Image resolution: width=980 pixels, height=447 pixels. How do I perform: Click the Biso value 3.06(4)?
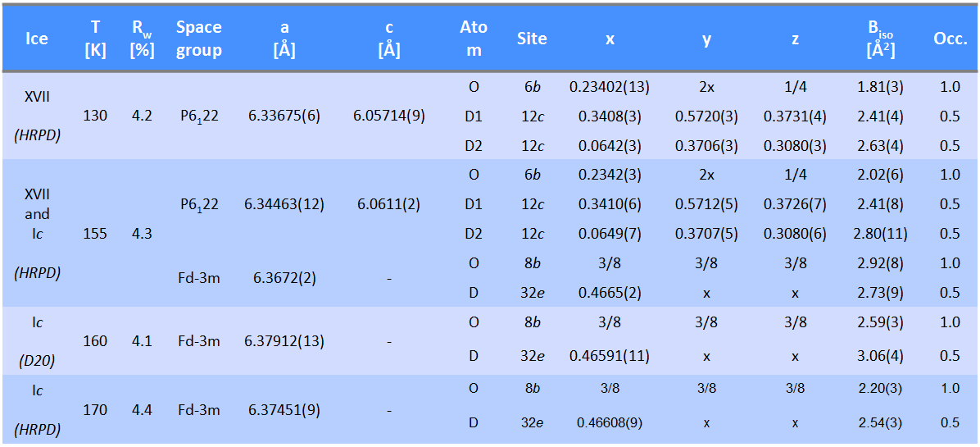881,356
